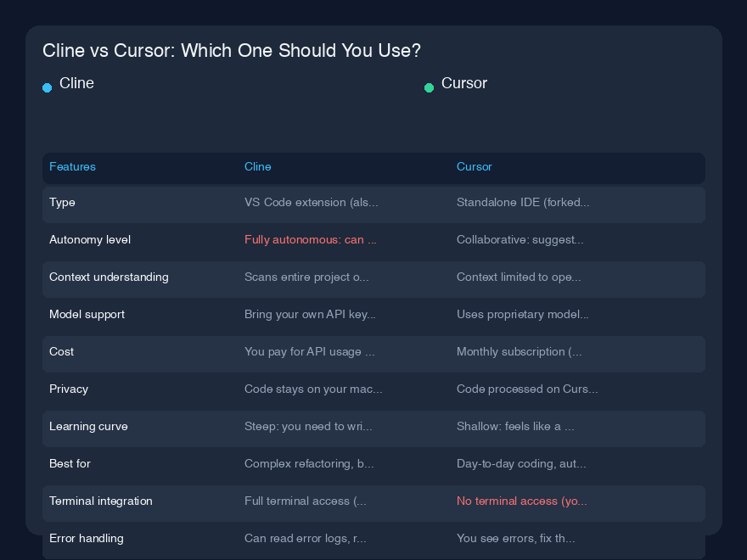Select the Best for row label
The width and height of the screenshot is (747, 560).
(x=70, y=463)
